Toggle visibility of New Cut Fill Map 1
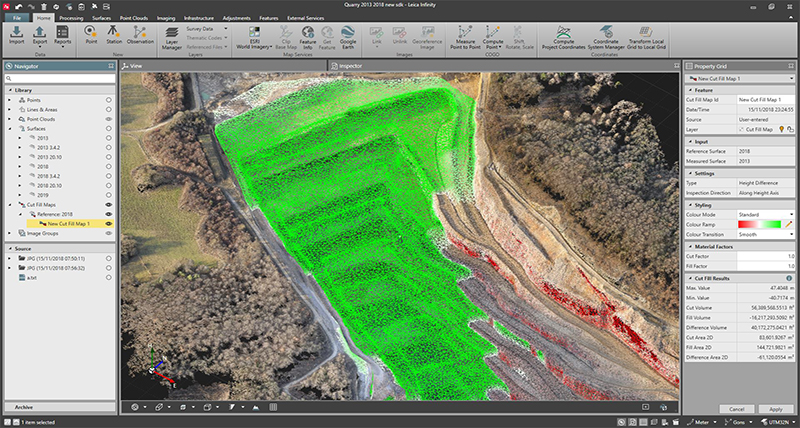800x428 pixels. point(108,223)
